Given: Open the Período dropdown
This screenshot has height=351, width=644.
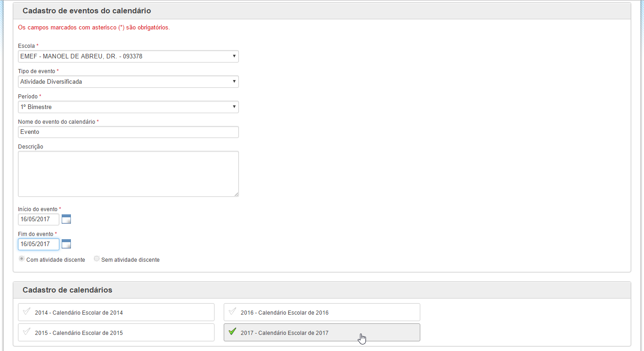Looking at the screenshot, I should (x=128, y=107).
